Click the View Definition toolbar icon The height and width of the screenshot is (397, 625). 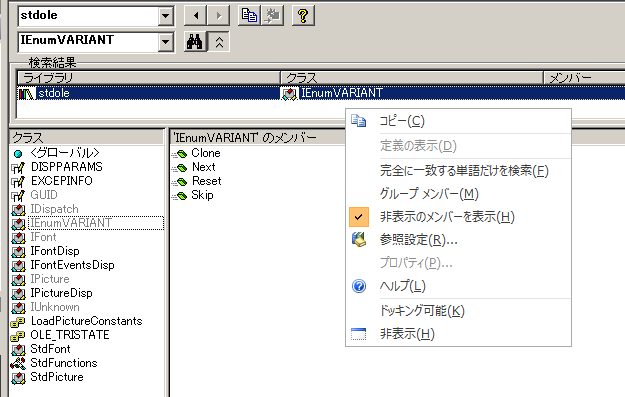tap(273, 16)
